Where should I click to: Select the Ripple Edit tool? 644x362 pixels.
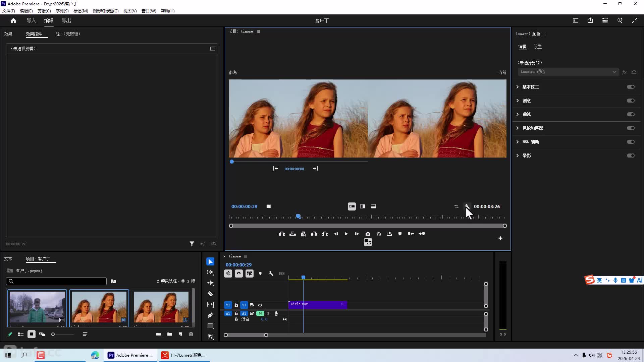tap(210, 283)
